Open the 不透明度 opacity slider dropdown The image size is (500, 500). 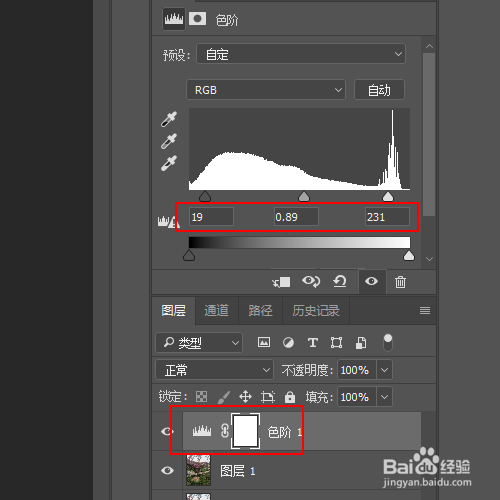coord(384,370)
